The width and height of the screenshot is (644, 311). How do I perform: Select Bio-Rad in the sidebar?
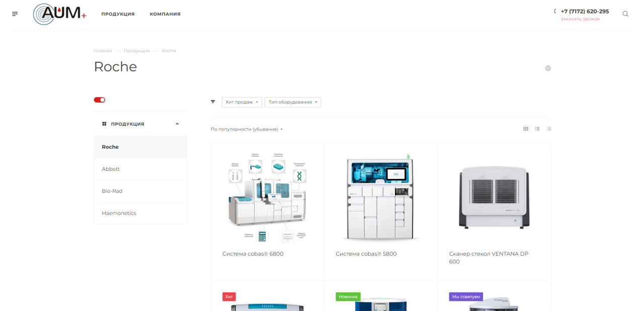(x=140, y=191)
